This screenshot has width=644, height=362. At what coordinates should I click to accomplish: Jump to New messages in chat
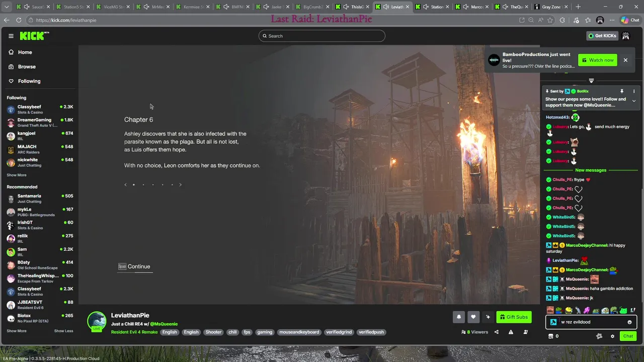click(x=591, y=170)
